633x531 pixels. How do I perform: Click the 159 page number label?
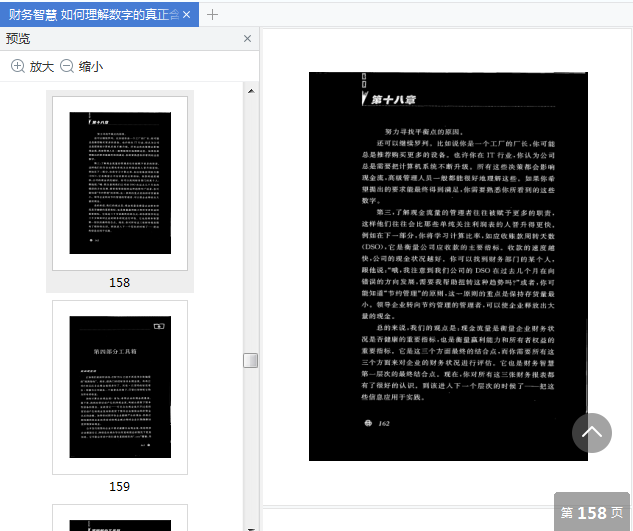pyautogui.click(x=119, y=486)
